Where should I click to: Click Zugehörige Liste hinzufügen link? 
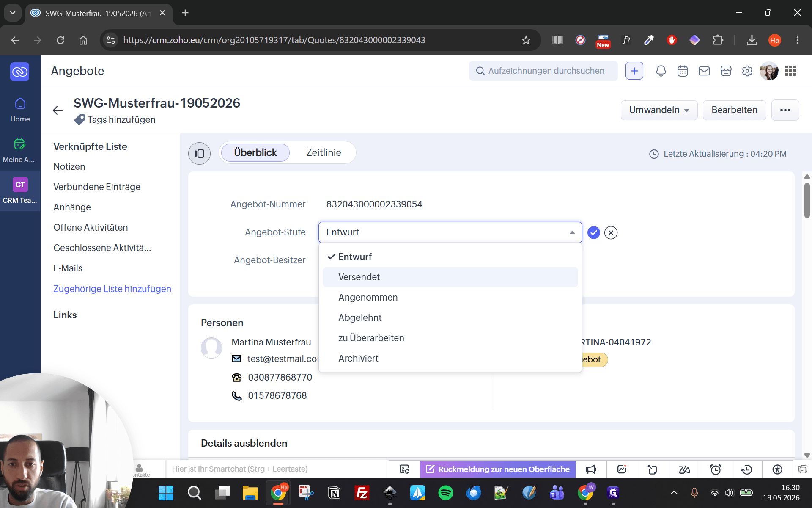tap(112, 289)
